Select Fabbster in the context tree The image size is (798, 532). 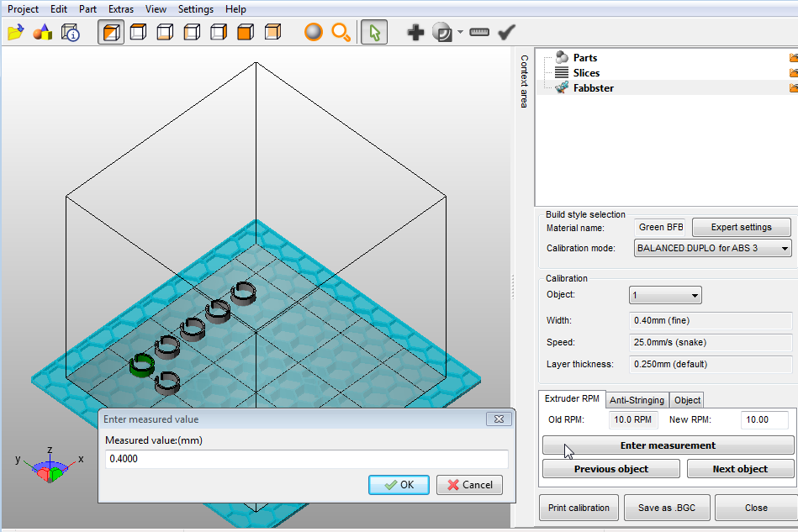(x=593, y=88)
